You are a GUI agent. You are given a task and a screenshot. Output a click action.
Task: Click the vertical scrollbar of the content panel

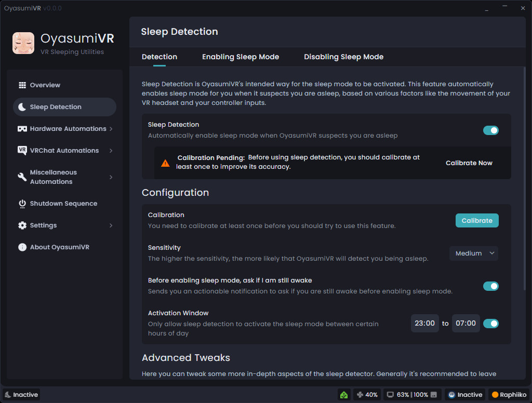click(525, 179)
